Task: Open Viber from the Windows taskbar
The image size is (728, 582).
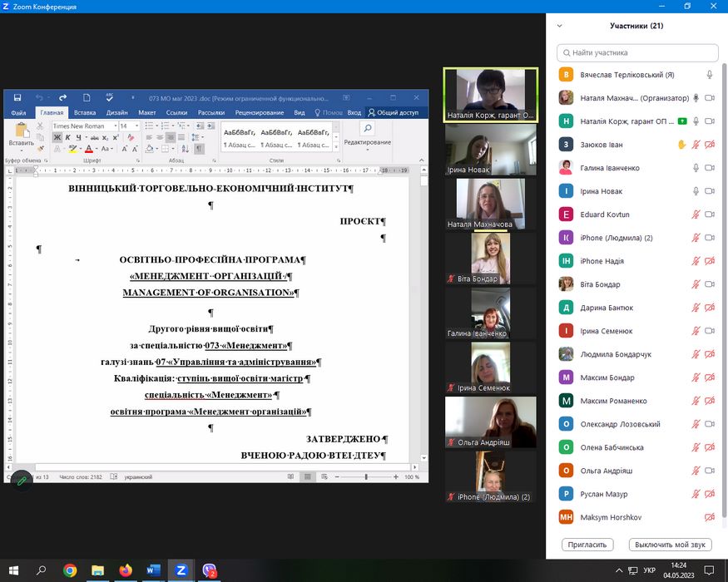Action: click(x=210, y=570)
